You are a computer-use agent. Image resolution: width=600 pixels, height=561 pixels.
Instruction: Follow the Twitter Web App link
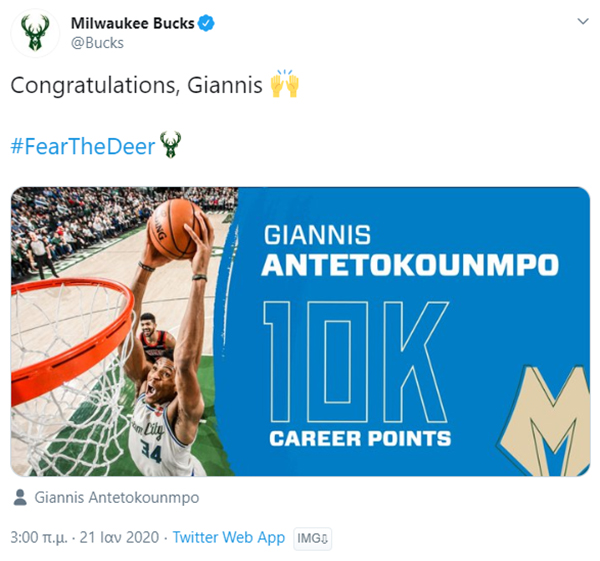coord(229,538)
